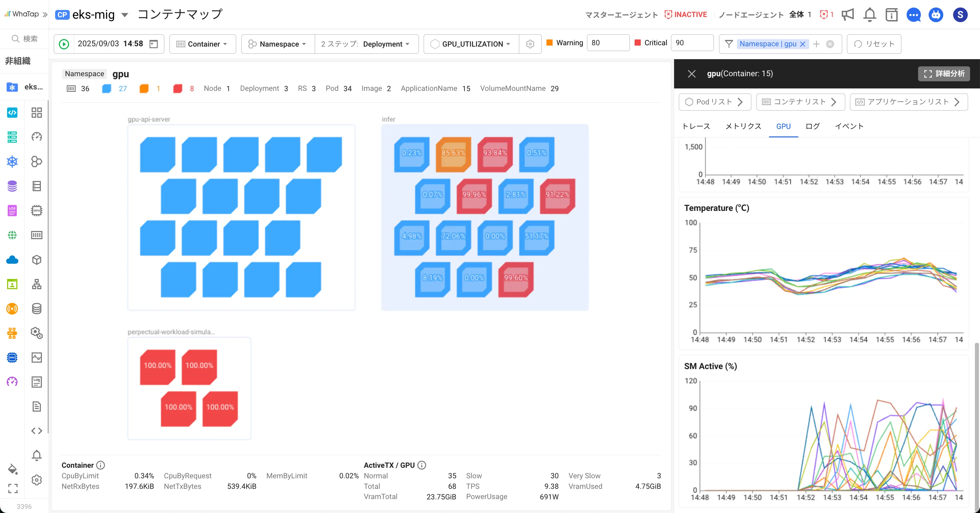Open the GPU chip sidebar icon
This screenshot has height=513, width=980.
[12, 358]
